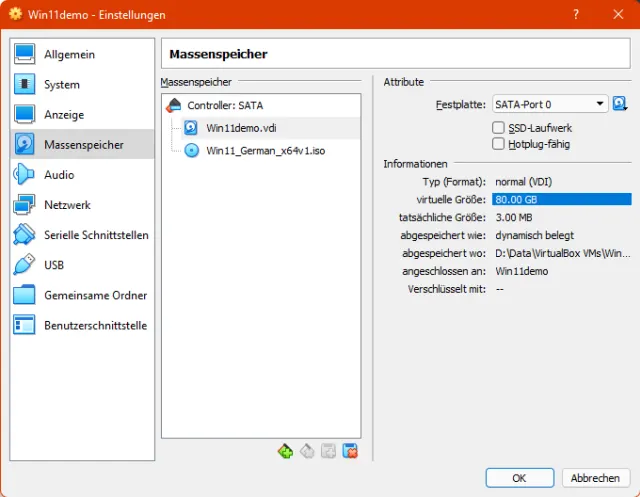Image resolution: width=640 pixels, height=497 pixels.
Task: Switch to the System settings category
Action: click(x=61, y=85)
